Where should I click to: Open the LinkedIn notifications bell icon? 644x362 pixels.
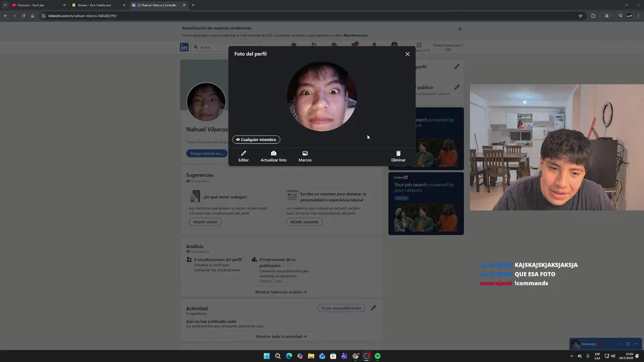pos(374,45)
